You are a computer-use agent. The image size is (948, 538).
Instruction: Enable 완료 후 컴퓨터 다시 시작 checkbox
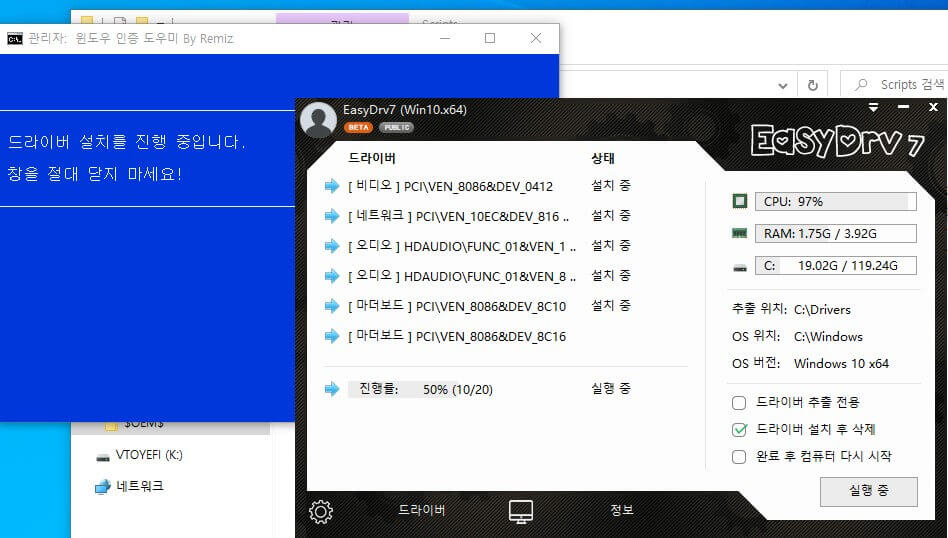[739, 456]
